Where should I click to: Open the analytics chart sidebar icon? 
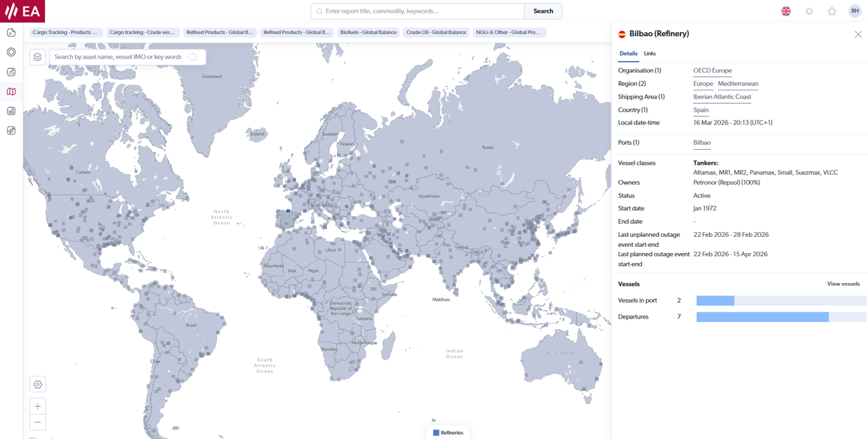click(11, 110)
